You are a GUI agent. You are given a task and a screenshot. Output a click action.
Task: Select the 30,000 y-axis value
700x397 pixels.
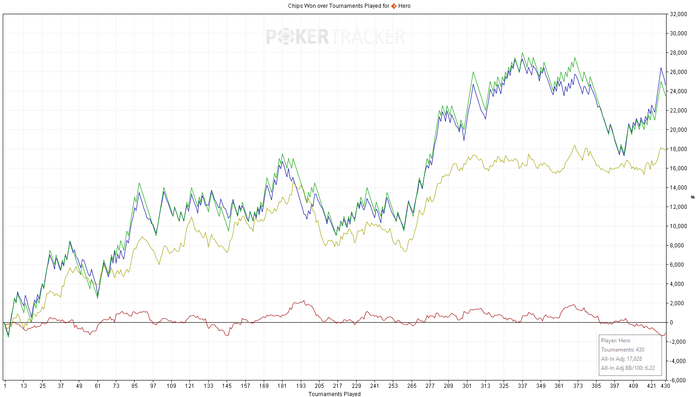pyautogui.click(x=678, y=33)
